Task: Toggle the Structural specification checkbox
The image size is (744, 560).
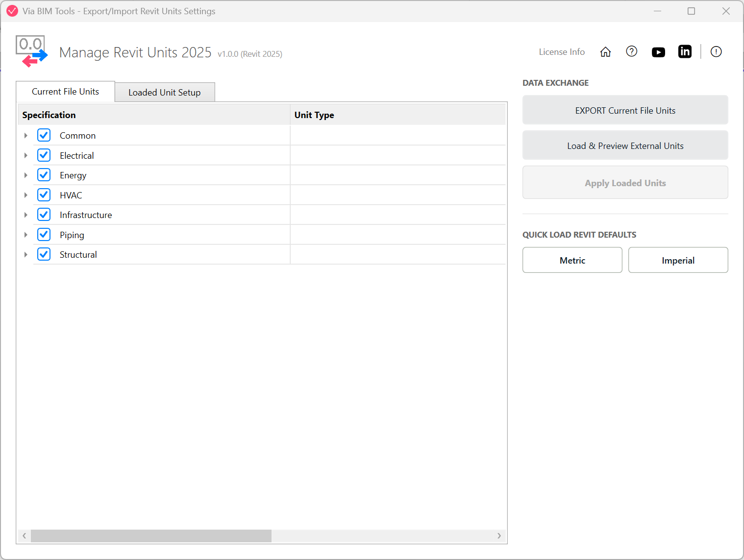Action: [x=44, y=254]
